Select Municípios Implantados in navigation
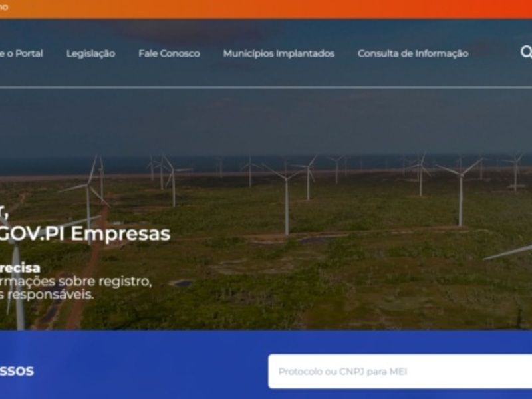The image size is (532, 399). [x=279, y=53]
